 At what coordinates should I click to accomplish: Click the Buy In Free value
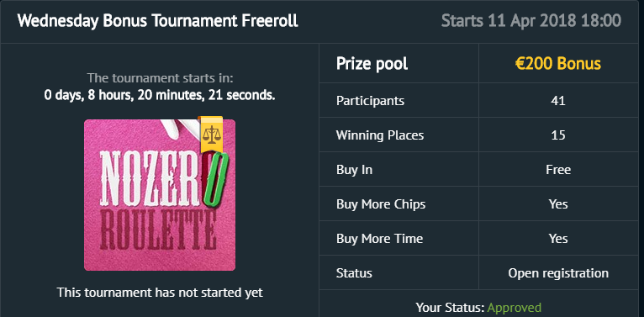pos(558,170)
